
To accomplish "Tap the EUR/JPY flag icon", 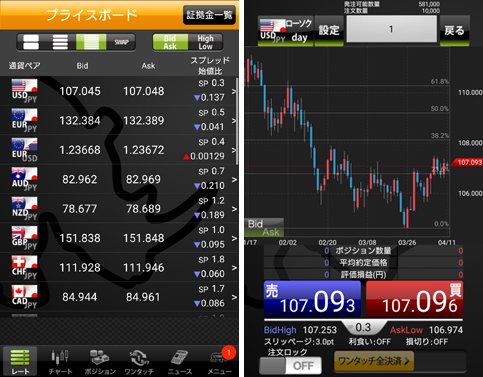I will pyautogui.click(x=24, y=120).
